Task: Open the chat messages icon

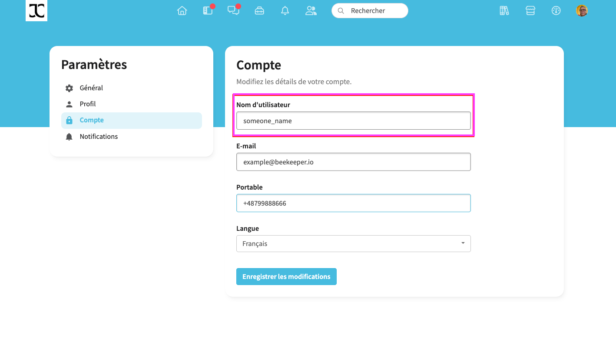Action: point(234,10)
